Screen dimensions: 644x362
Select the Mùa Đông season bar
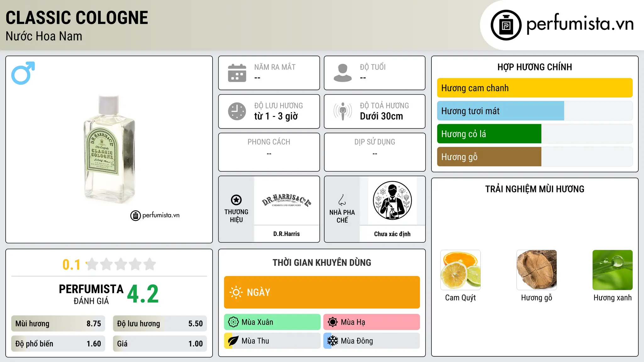point(372,341)
